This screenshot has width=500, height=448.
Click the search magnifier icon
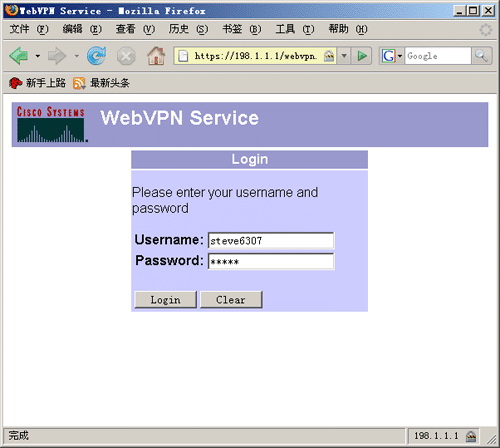point(481,56)
